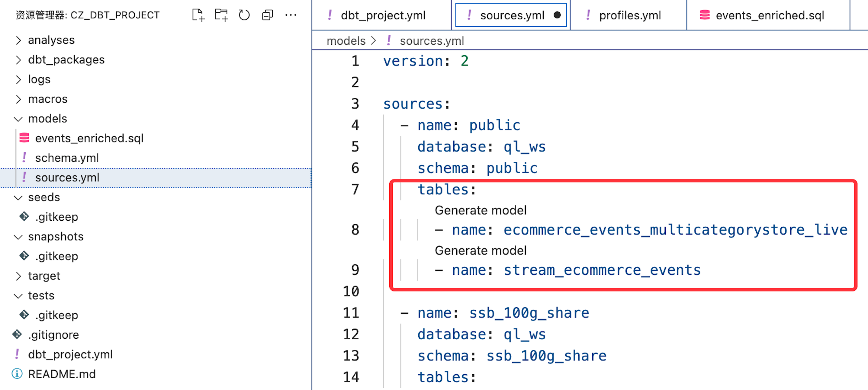The width and height of the screenshot is (868, 390).
Task: Open the events_enriched.sql editor tab
Action: [769, 15]
